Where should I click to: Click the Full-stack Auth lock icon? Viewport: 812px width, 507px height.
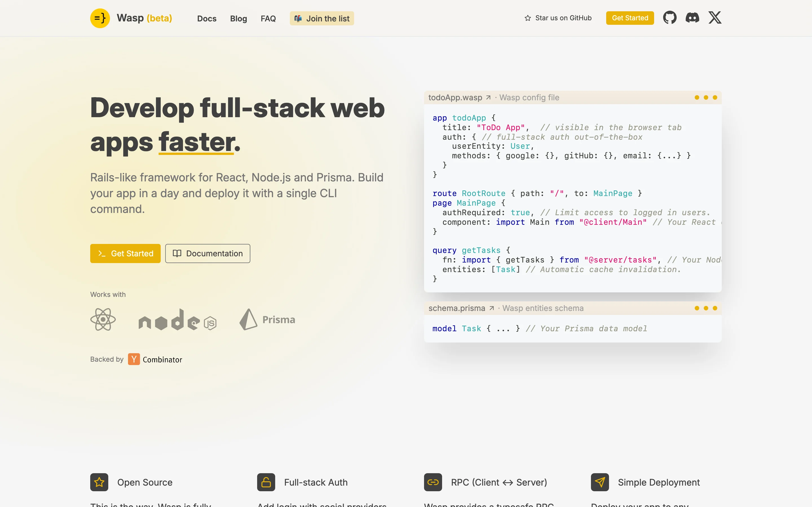coord(266,482)
